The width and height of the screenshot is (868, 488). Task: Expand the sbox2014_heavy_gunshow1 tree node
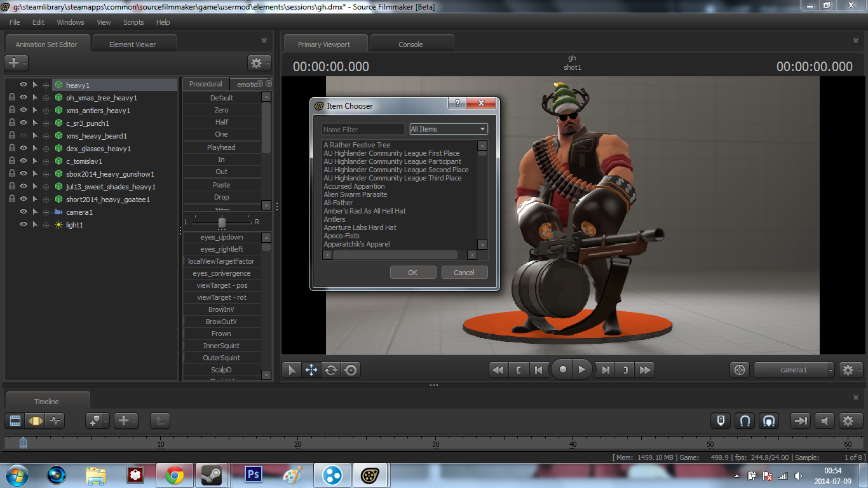pyautogui.click(x=46, y=174)
